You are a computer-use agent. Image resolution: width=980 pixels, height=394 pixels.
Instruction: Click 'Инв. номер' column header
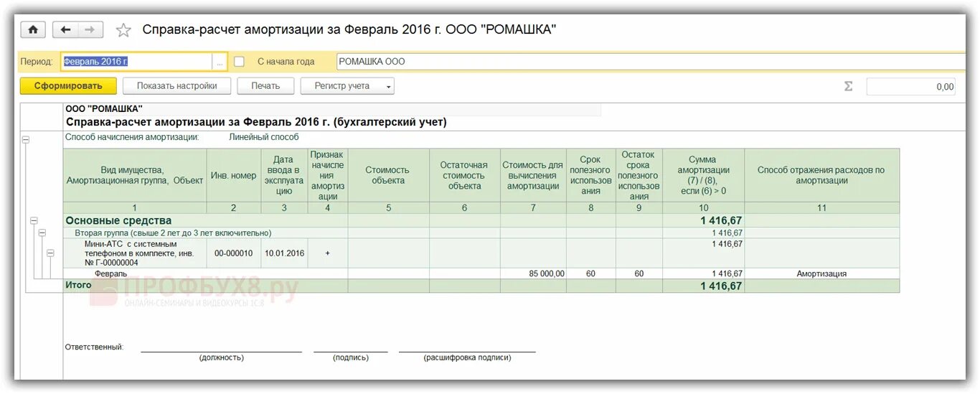click(234, 175)
